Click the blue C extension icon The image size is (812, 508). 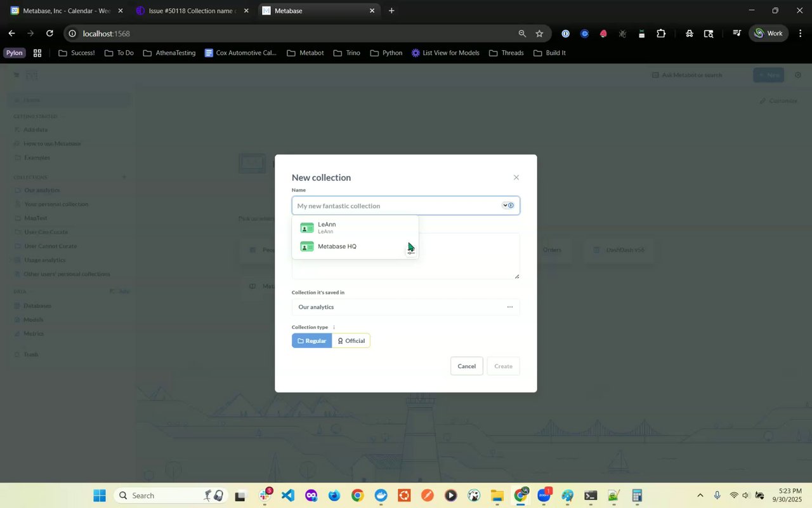585,34
